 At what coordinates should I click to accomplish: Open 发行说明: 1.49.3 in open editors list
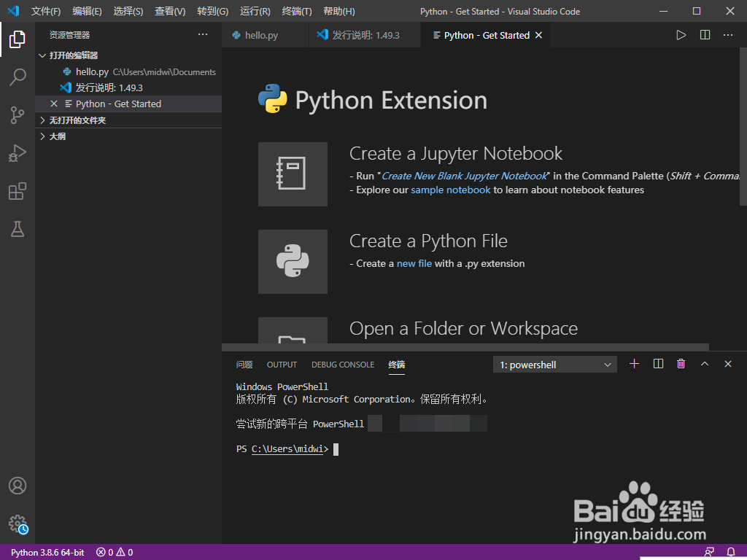pos(128,87)
